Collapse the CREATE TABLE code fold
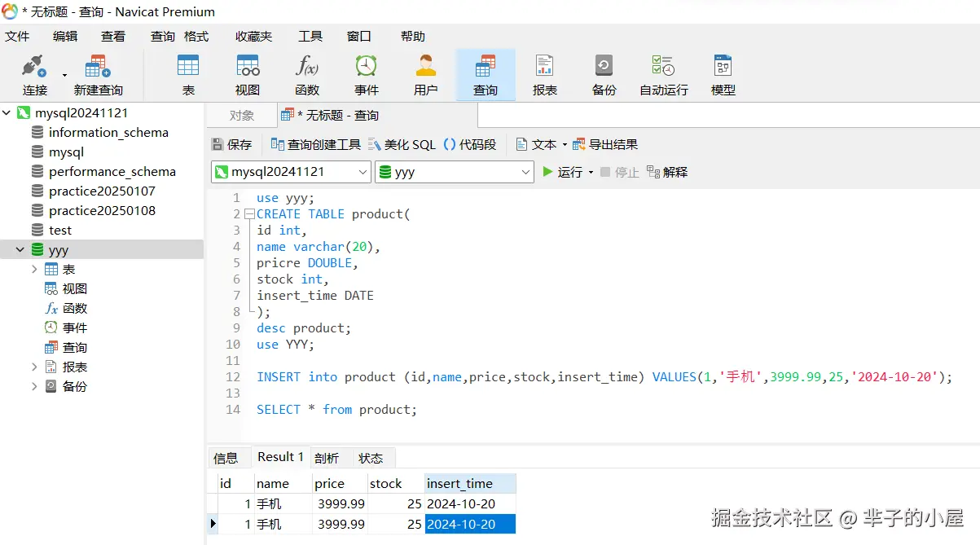 tap(248, 214)
